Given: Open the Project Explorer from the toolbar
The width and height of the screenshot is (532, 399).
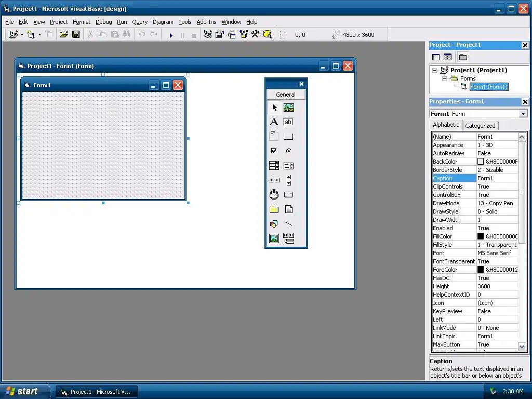Looking at the screenshot, I should coord(208,35).
